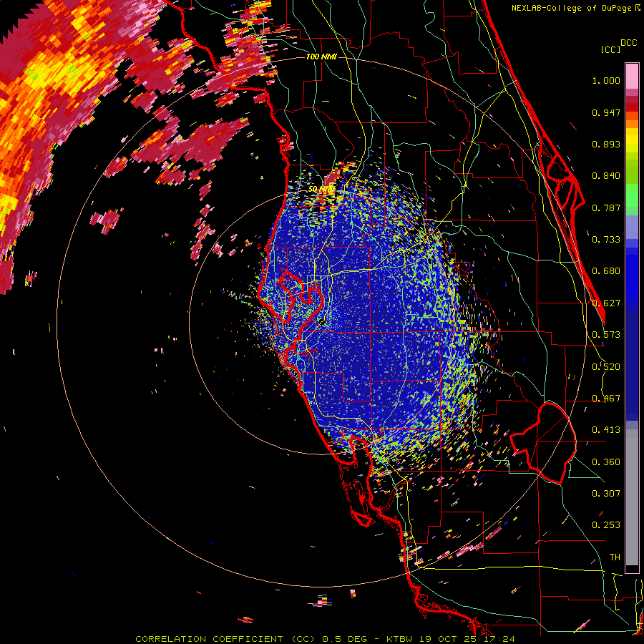The image size is (644, 644).
Task: Click the 0.680 legend value
Action: pyautogui.click(x=606, y=271)
